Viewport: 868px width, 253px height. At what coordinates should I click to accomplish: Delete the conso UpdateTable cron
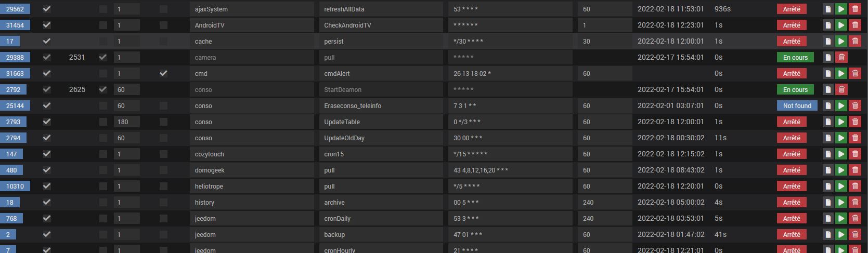(854, 122)
